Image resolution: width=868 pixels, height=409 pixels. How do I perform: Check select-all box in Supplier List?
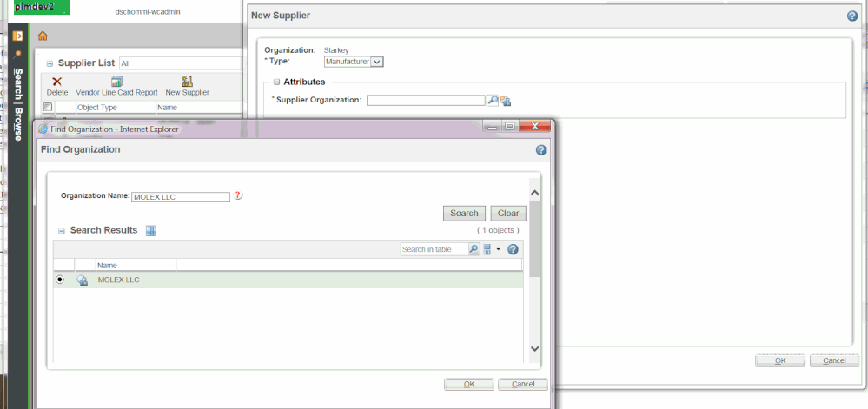coord(48,107)
